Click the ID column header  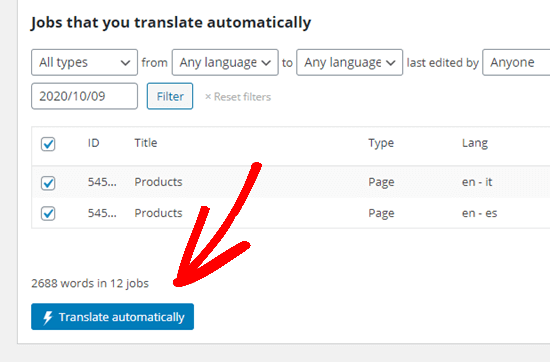(x=94, y=143)
